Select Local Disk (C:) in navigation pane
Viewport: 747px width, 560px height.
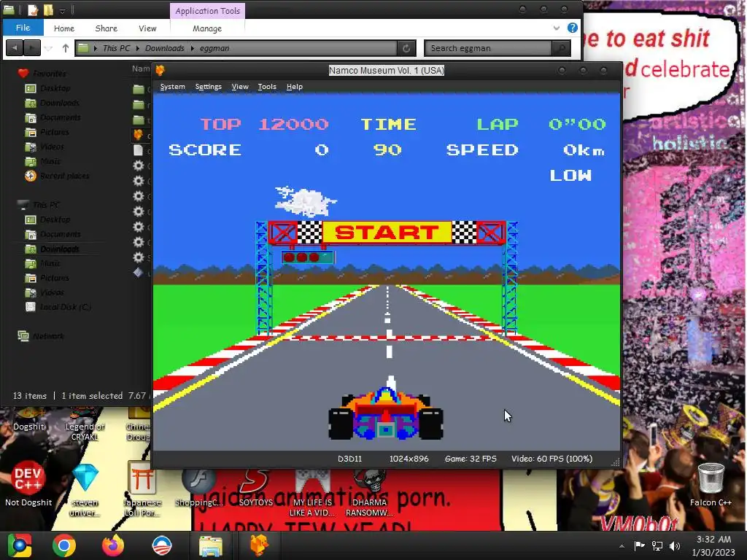click(65, 307)
